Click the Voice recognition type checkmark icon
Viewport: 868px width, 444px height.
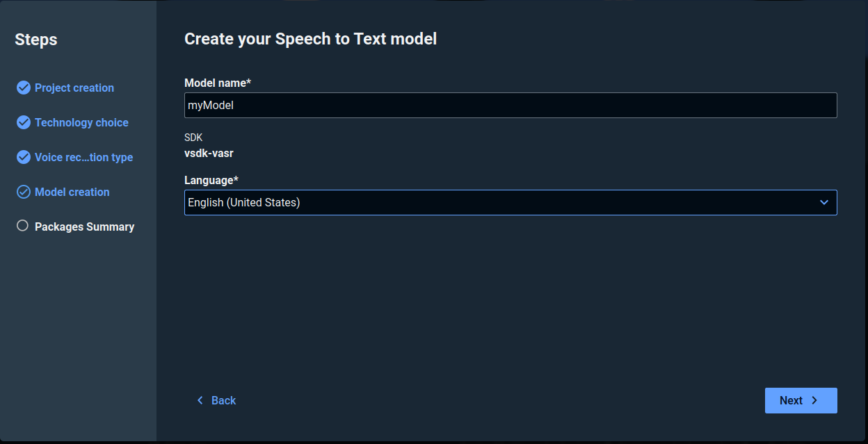pyautogui.click(x=24, y=157)
